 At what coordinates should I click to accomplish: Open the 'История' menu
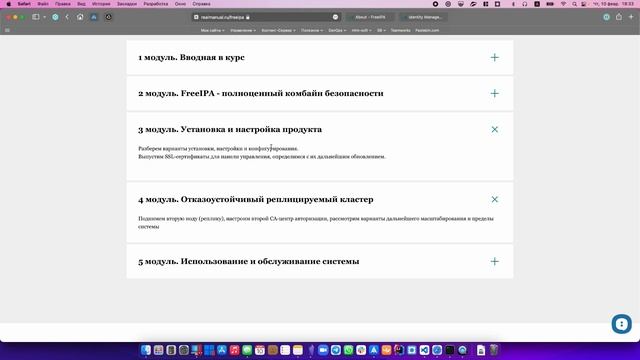click(101, 4)
